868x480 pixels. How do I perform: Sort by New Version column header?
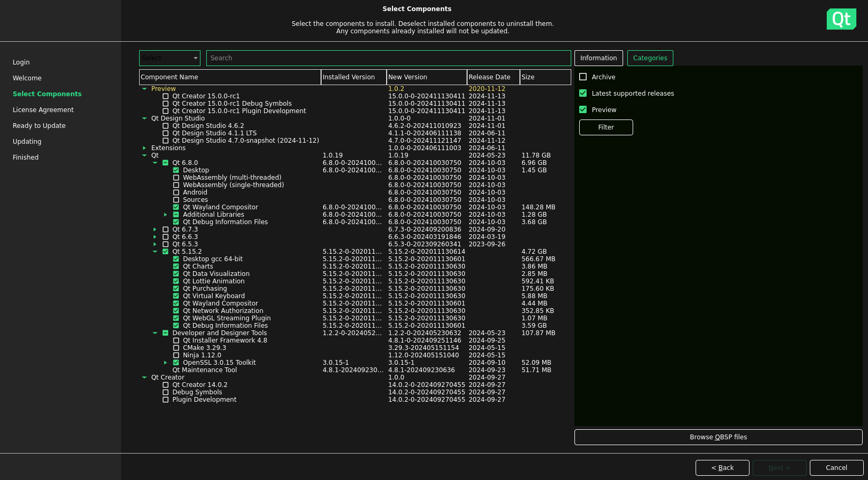click(x=427, y=77)
